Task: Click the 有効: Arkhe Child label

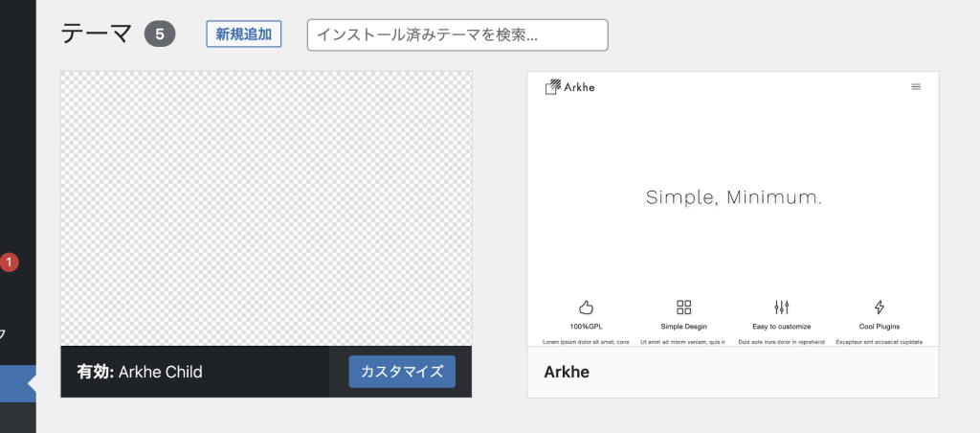Action: (140, 372)
